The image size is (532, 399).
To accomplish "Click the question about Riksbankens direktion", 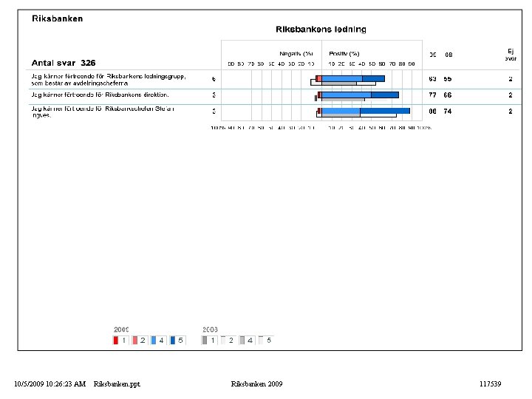I will point(100,95).
